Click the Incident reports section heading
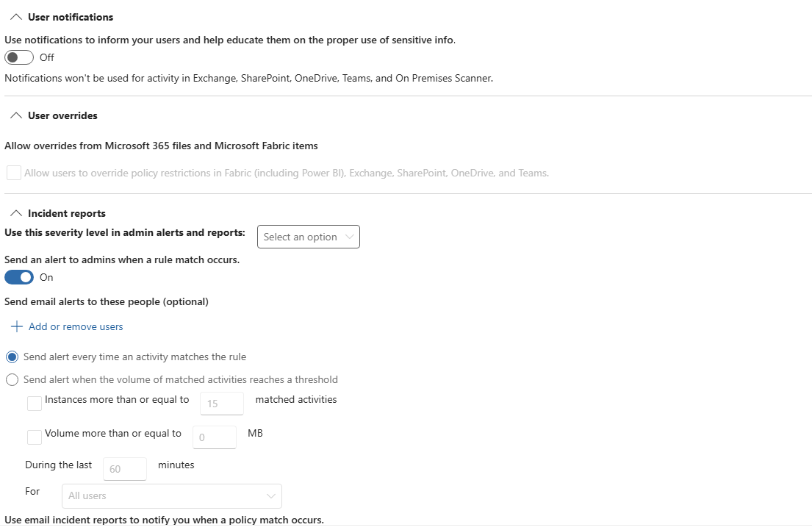This screenshot has width=812, height=530. tap(67, 213)
